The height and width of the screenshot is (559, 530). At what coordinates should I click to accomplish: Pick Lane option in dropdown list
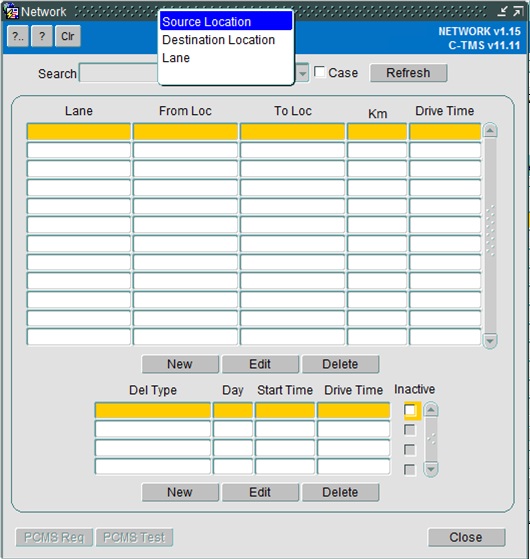(226, 58)
